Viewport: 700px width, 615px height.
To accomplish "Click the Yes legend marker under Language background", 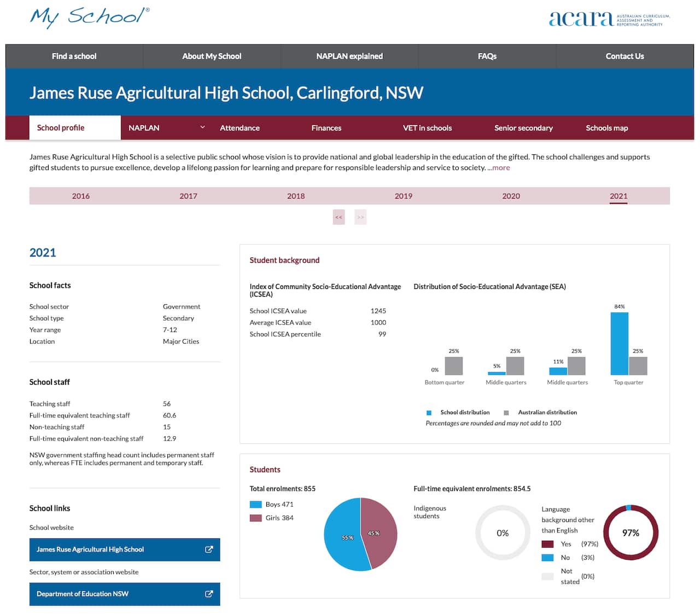I will tap(546, 544).
